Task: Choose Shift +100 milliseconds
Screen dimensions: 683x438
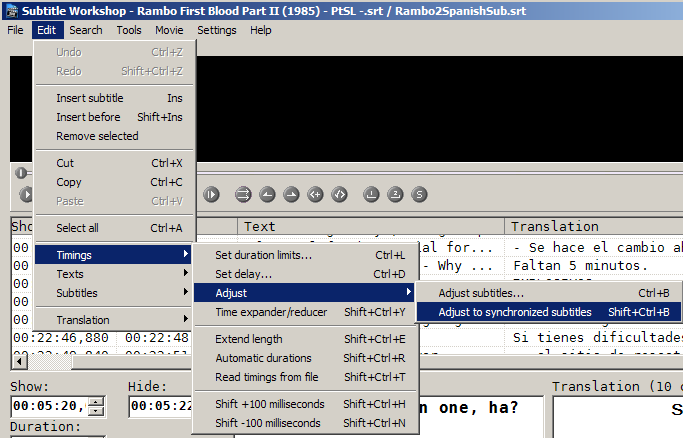Action: click(x=305, y=404)
